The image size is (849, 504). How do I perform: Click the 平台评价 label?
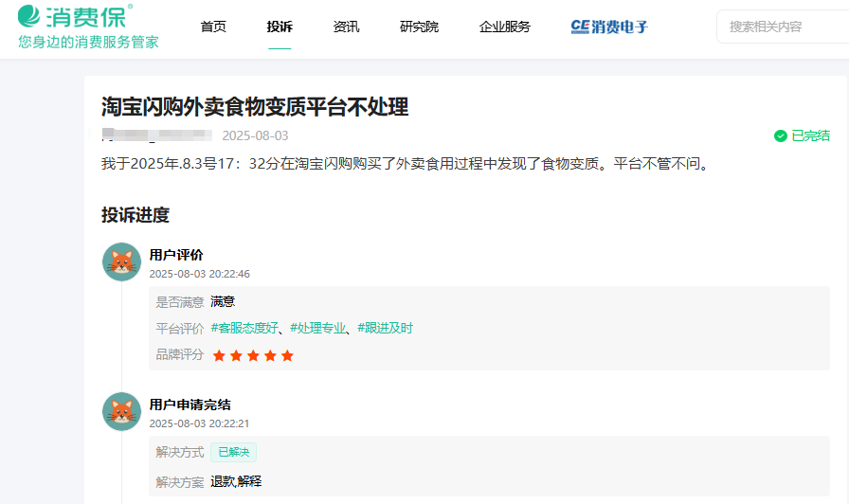point(180,329)
